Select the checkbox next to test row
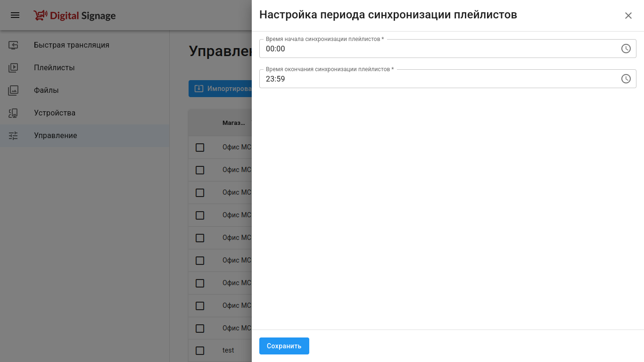This screenshot has width=644, height=362. [x=200, y=351]
